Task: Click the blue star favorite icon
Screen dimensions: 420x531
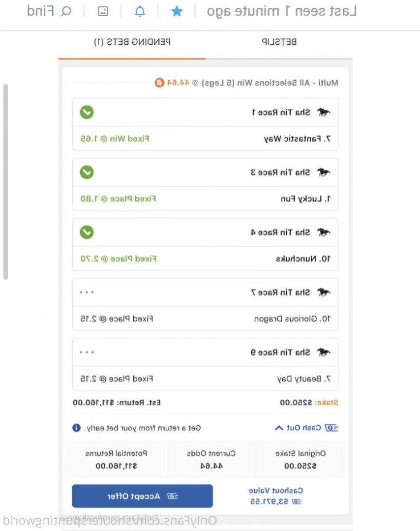Action: click(177, 11)
